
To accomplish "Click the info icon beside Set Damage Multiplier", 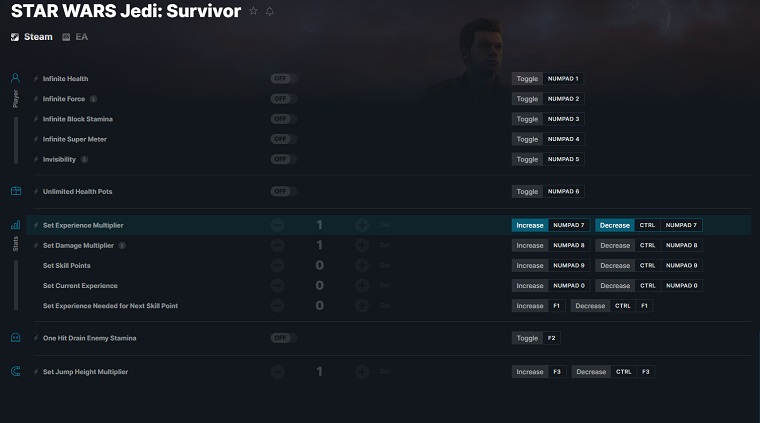I will [122, 246].
